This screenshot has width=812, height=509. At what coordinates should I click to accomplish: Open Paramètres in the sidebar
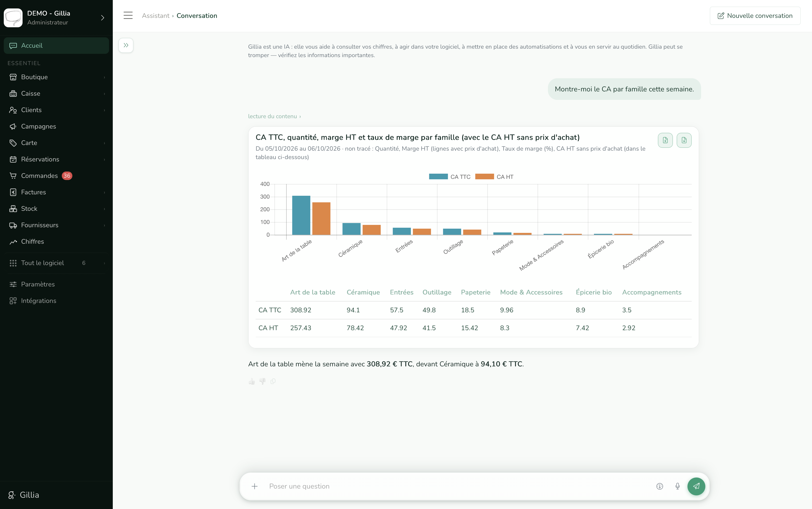click(56, 284)
